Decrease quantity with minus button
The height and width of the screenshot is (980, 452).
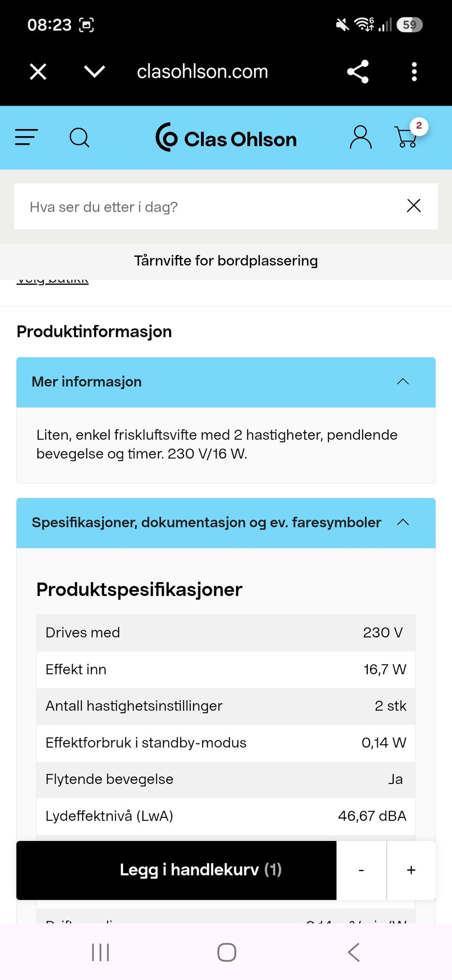click(x=361, y=870)
